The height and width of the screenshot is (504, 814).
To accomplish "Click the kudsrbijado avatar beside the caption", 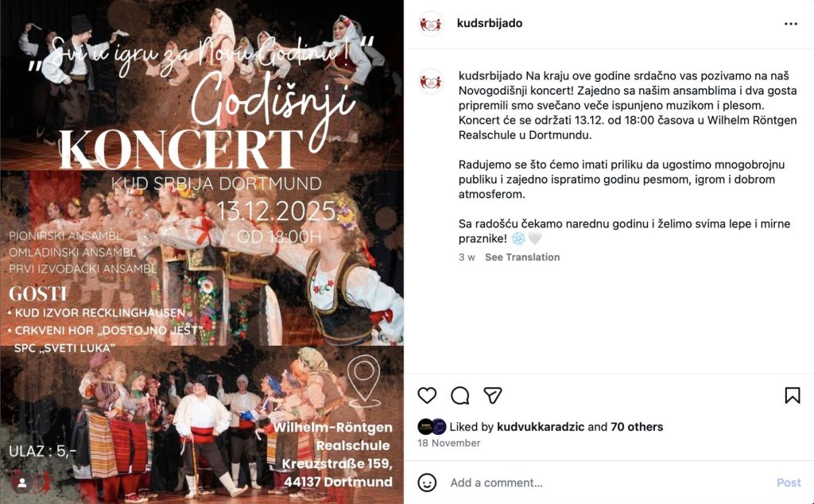I will pyautogui.click(x=431, y=82).
